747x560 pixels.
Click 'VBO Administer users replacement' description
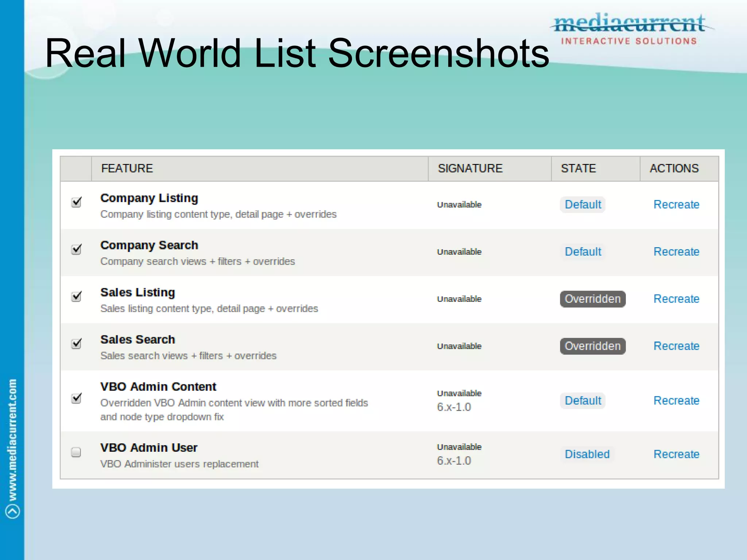179,464
